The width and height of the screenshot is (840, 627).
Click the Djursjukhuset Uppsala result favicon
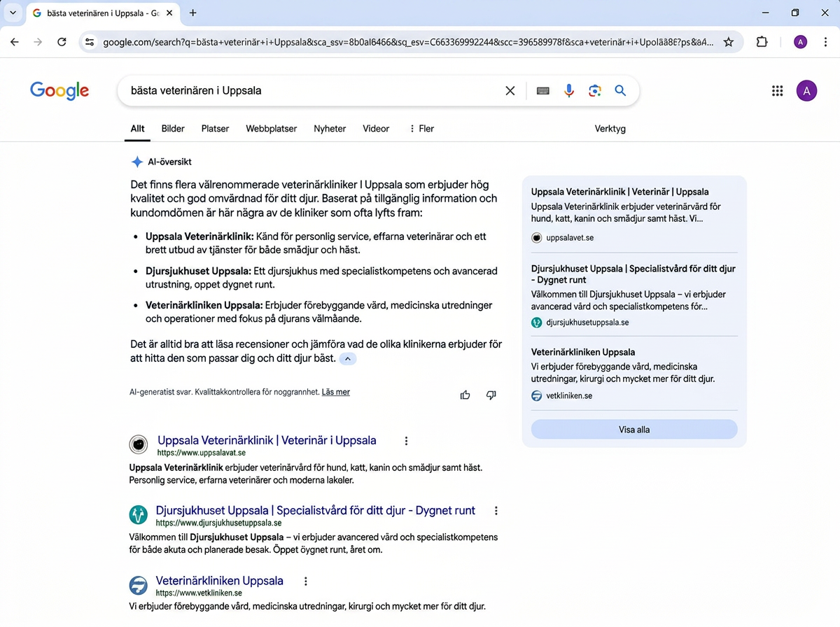point(139,515)
